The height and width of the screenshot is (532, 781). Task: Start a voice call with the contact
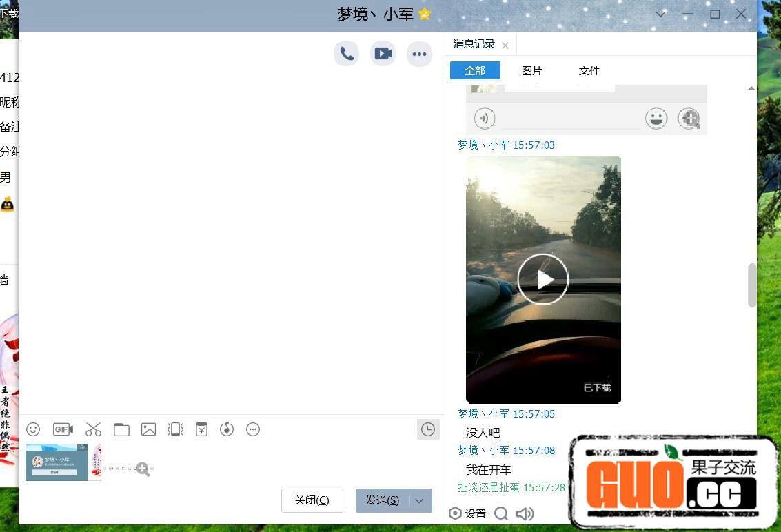tap(347, 54)
